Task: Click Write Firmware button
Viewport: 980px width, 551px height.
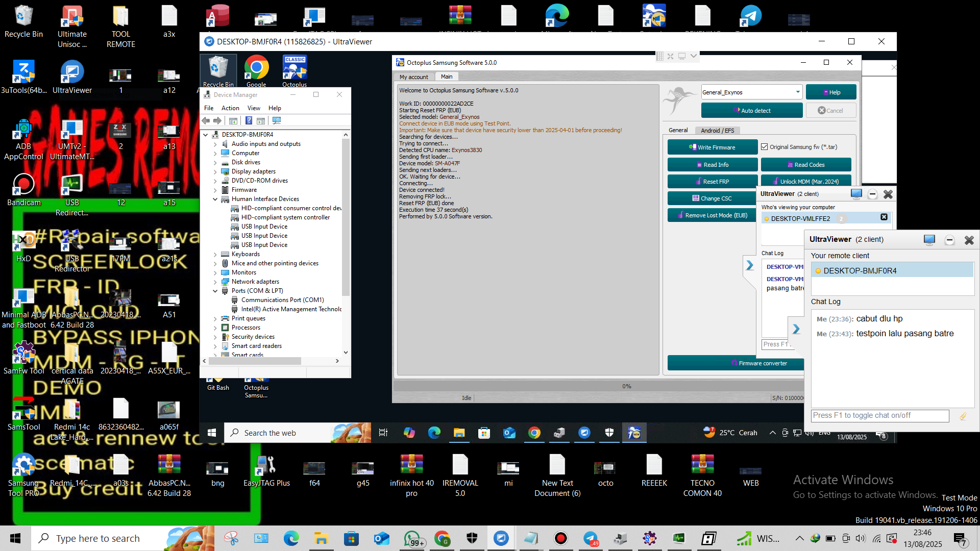Action: click(712, 147)
